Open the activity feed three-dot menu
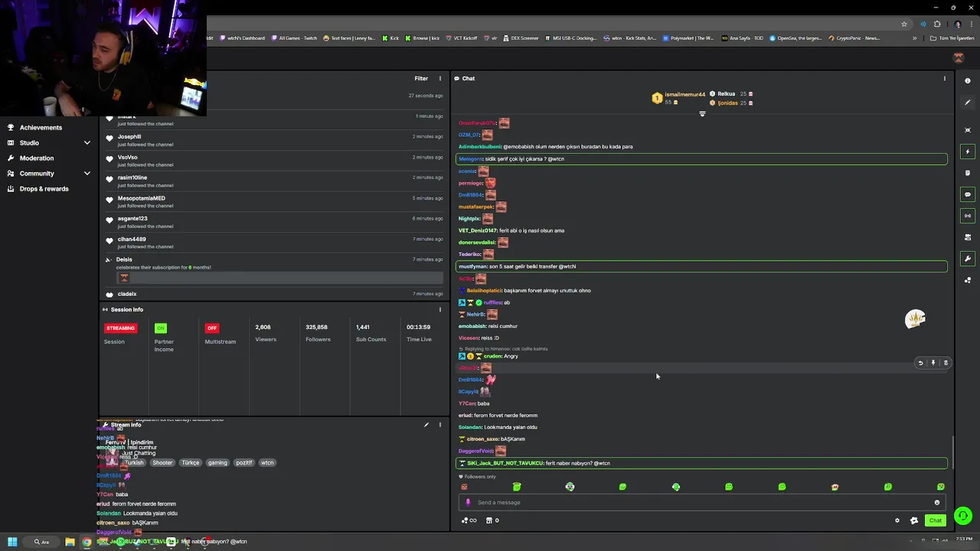This screenshot has width=980, height=551. click(439, 78)
